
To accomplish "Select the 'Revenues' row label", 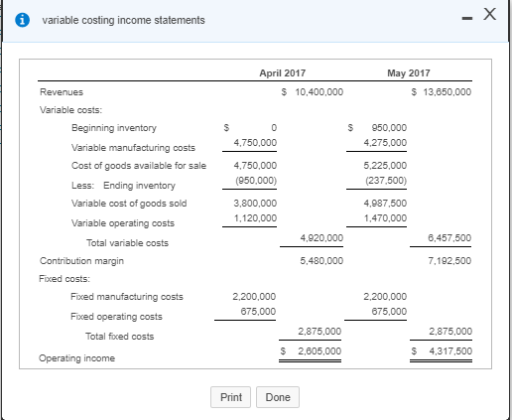I will 62,92.
